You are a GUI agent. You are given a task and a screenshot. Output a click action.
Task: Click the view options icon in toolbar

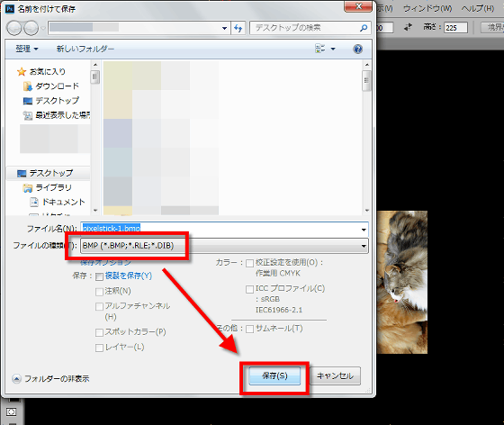(319, 49)
